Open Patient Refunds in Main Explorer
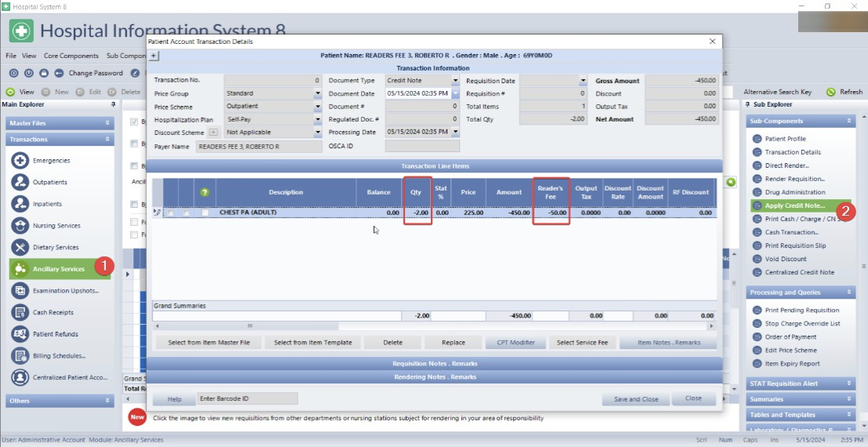This screenshot has width=868, height=447. (x=55, y=334)
